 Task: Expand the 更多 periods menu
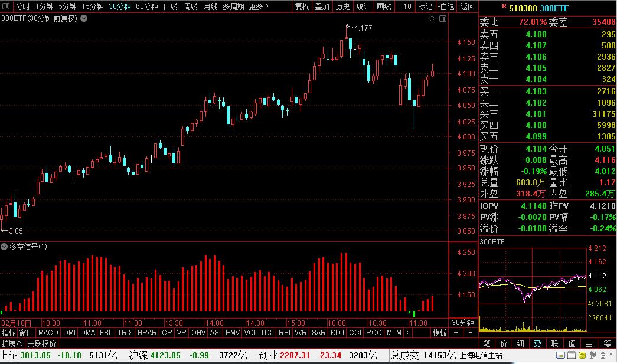pyautogui.click(x=259, y=6)
